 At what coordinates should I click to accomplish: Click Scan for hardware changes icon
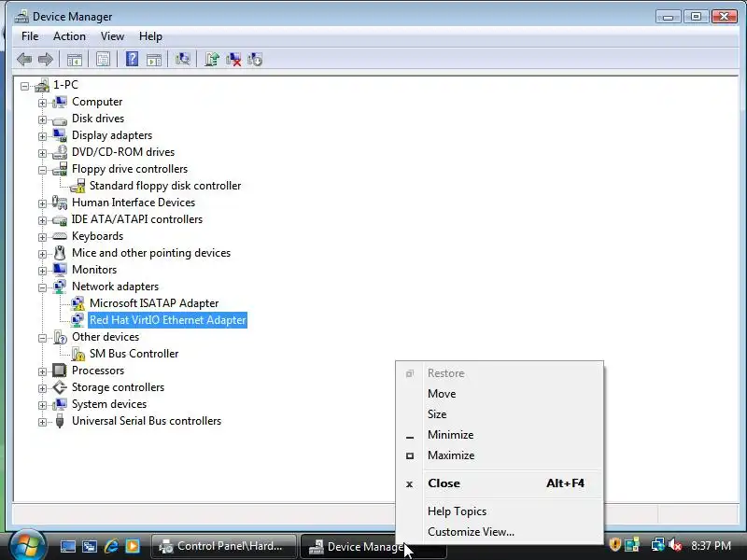click(x=182, y=59)
